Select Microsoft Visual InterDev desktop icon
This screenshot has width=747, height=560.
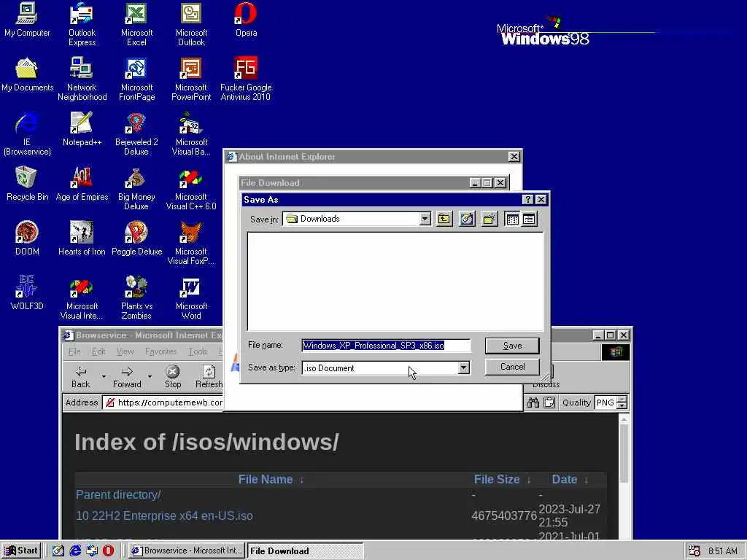point(82,297)
